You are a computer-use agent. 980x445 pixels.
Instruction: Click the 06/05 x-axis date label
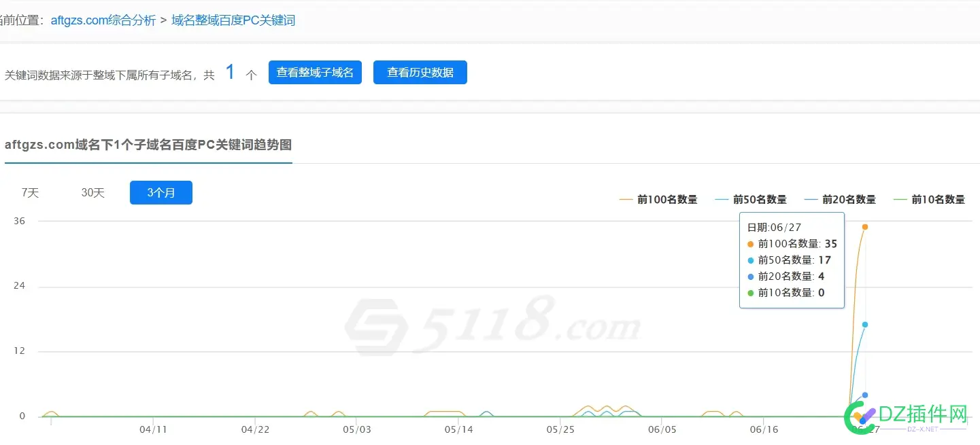click(x=662, y=430)
